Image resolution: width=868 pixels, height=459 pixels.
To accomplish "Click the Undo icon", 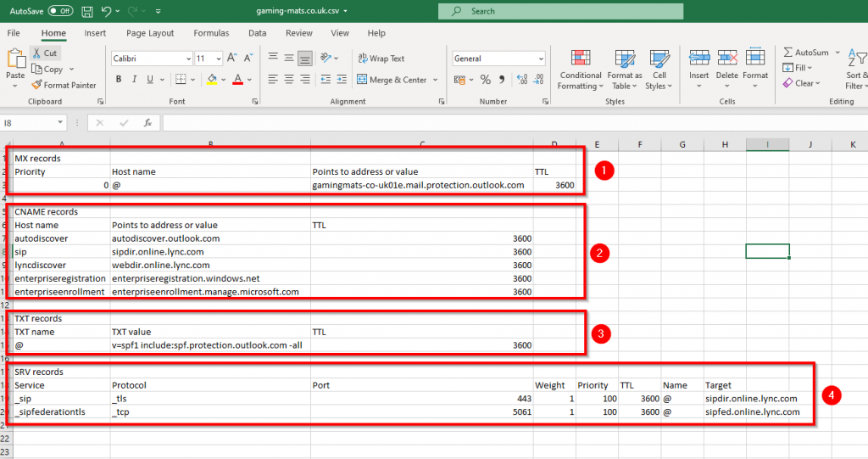I will pos(106,11).
